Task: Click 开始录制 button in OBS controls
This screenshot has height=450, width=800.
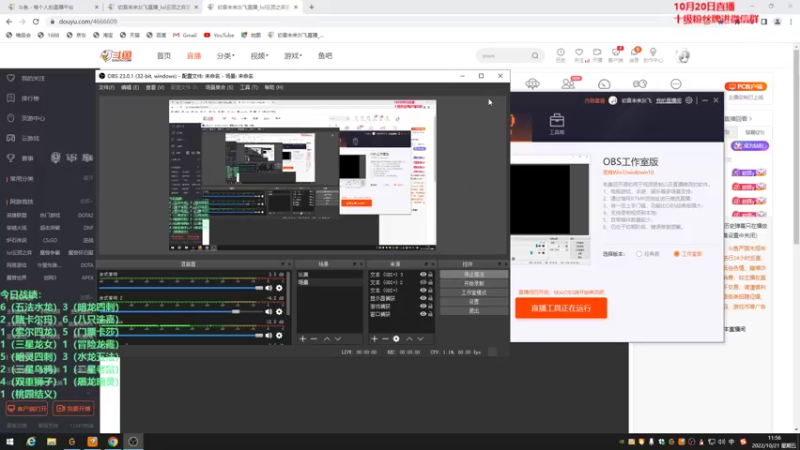Action: pyautogui.click(x=474, y=284)
